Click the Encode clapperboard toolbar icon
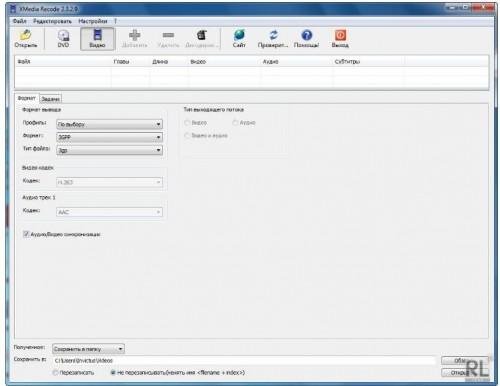 202,39
